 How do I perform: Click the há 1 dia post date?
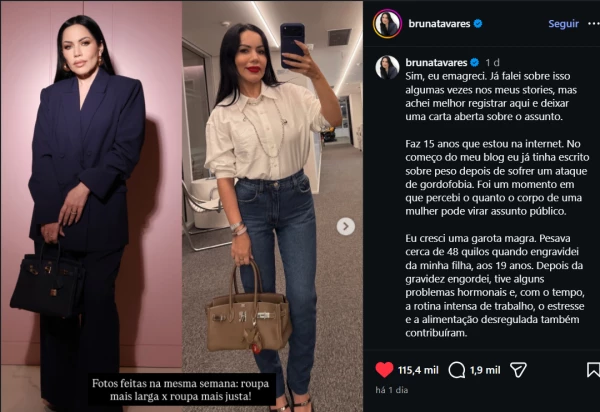pyautogui.click(x=392, y=390)
